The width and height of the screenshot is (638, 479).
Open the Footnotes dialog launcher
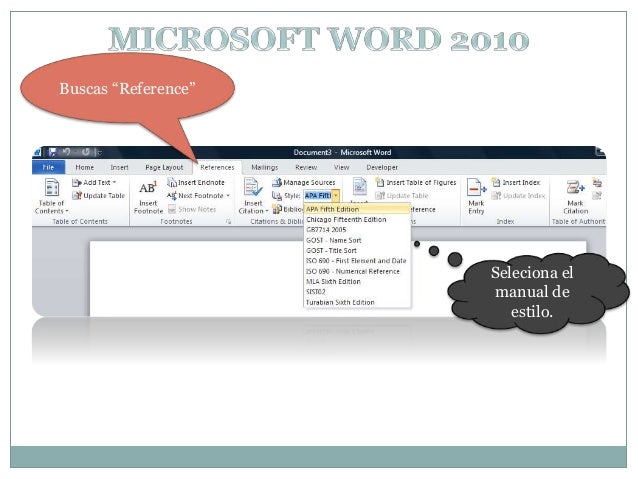229,222
